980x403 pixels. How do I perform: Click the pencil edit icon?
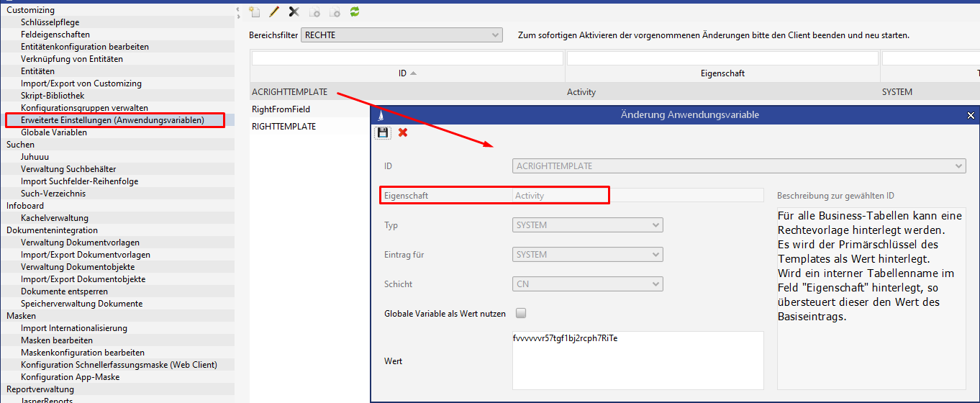pyautogui.click(x=274, y=12)
